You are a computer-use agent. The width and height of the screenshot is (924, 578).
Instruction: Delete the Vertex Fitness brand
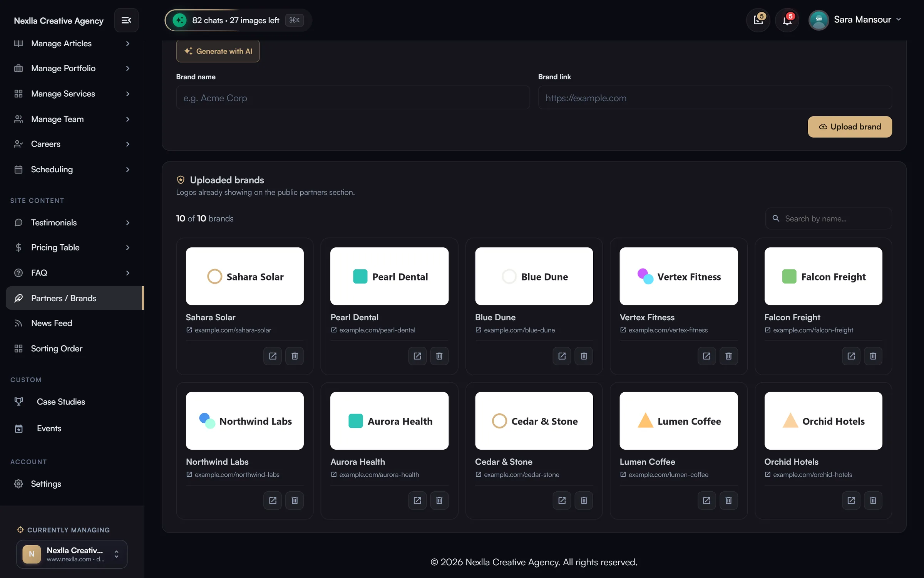point(728,356)
